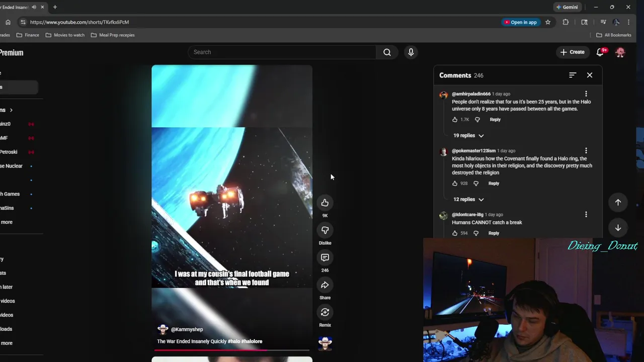Viewport: 644px width, 362px height.
Task: Mute tab via speaker icon
Action: click(x=34, y=7)
